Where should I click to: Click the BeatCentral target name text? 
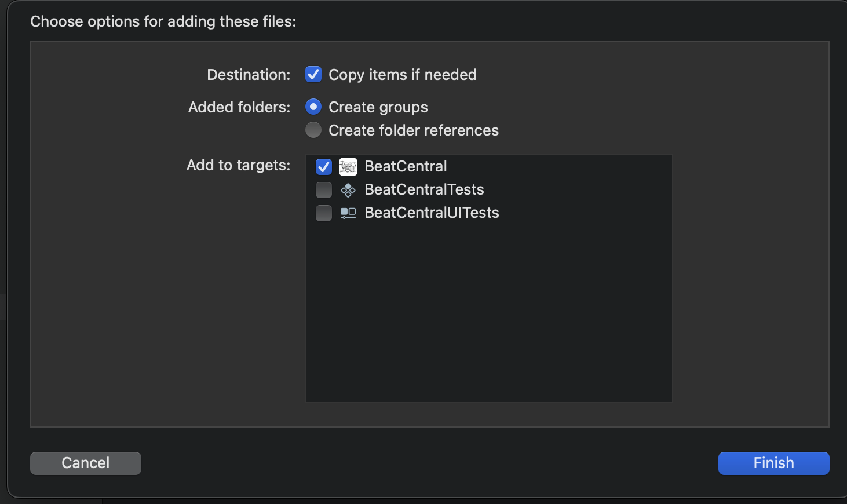pos(406,166)
